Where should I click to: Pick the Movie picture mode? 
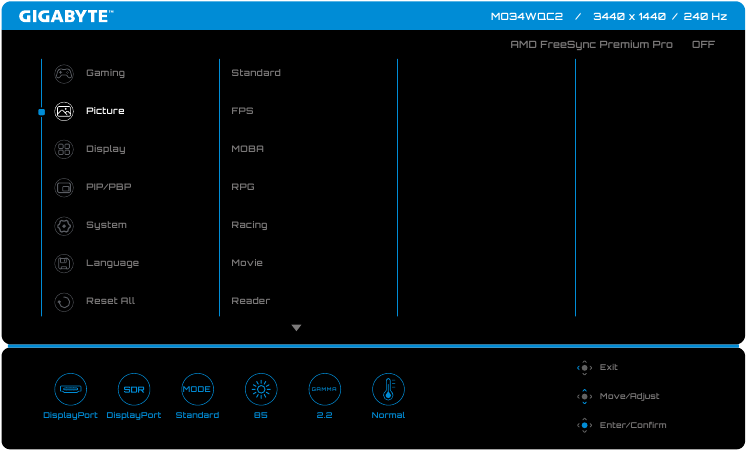(x=247, y=263)
